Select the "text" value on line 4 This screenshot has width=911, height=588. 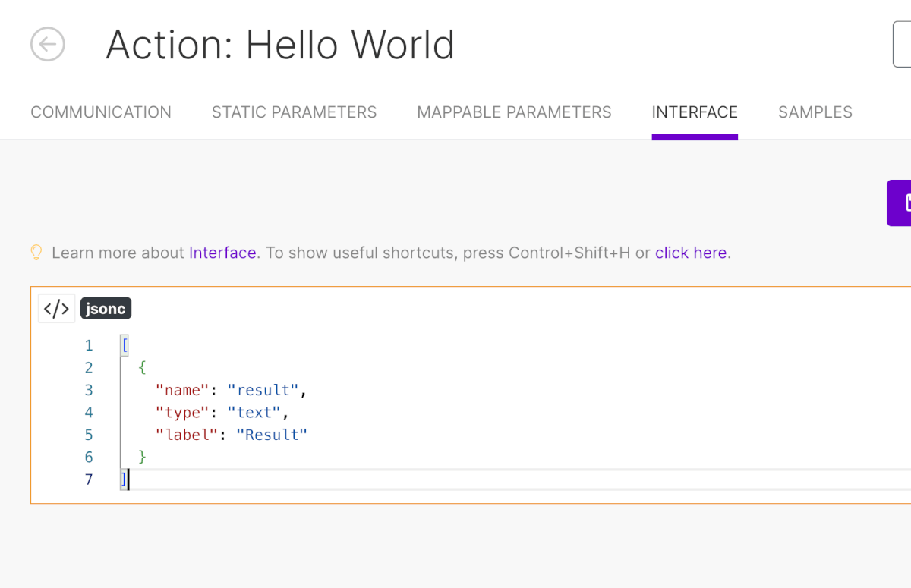pyautogui.click(x=255, y=413)
